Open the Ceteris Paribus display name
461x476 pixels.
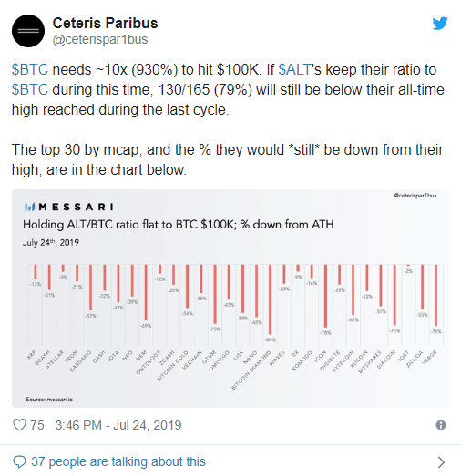click(105, 23)
